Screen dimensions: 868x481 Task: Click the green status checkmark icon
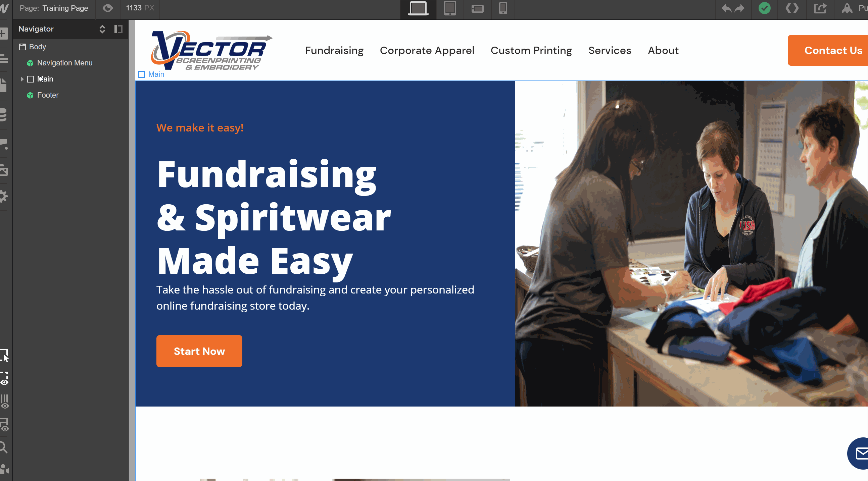[764, 8]
